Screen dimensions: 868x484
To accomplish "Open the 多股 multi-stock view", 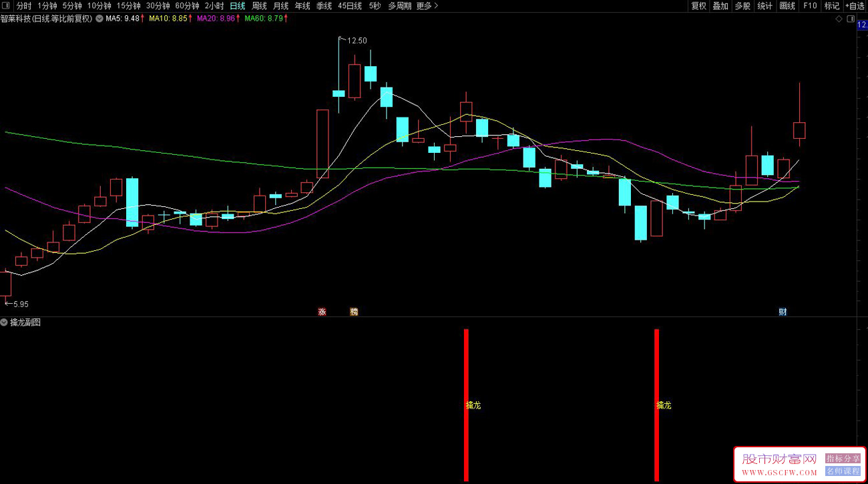I will coord(742,6).
